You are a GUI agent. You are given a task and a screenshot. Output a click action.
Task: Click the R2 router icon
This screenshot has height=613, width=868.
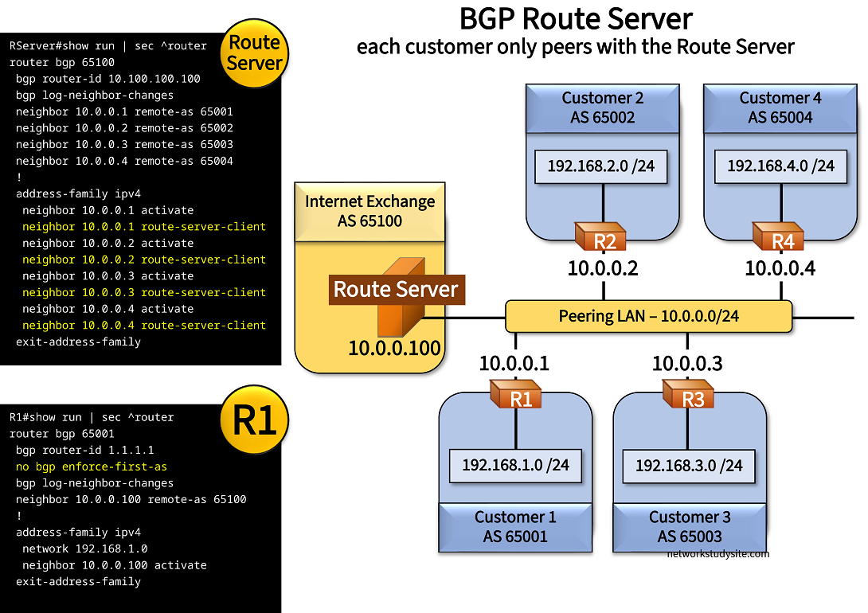[602, 236]
